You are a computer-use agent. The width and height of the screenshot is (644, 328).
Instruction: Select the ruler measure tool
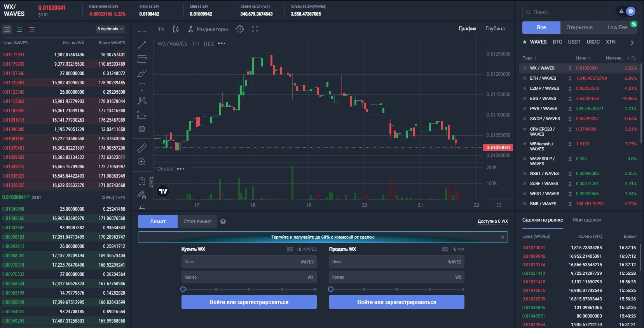tap(142, 148)
